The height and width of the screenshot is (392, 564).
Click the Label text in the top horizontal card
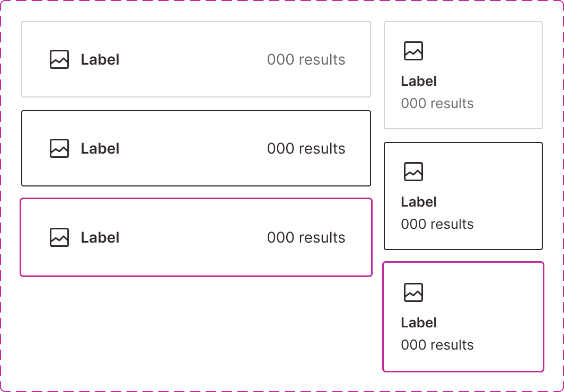click(99, 59)
